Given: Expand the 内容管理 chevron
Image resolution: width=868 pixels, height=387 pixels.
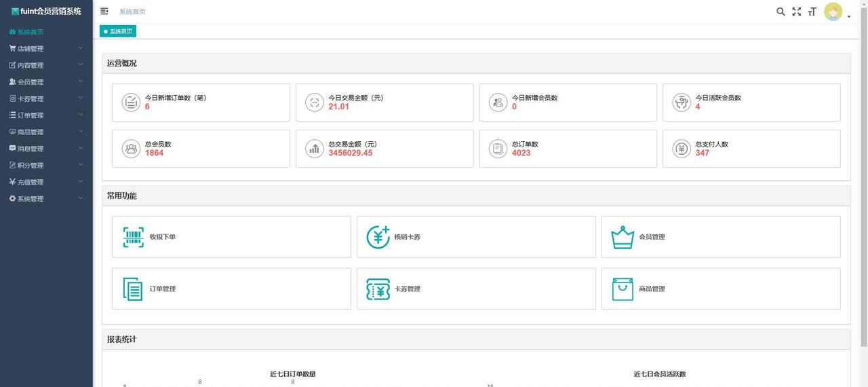Looking at the screenshot, I should (x=81, y=64).
